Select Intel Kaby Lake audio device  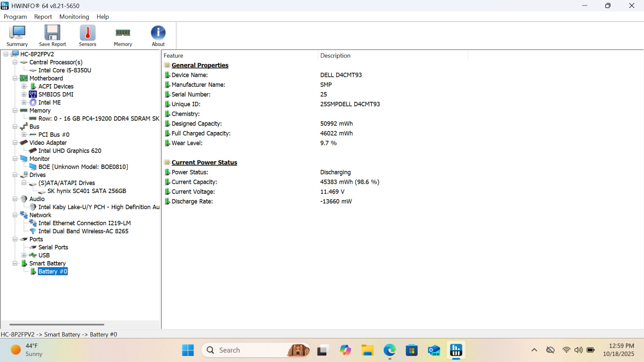coord(99,207)
